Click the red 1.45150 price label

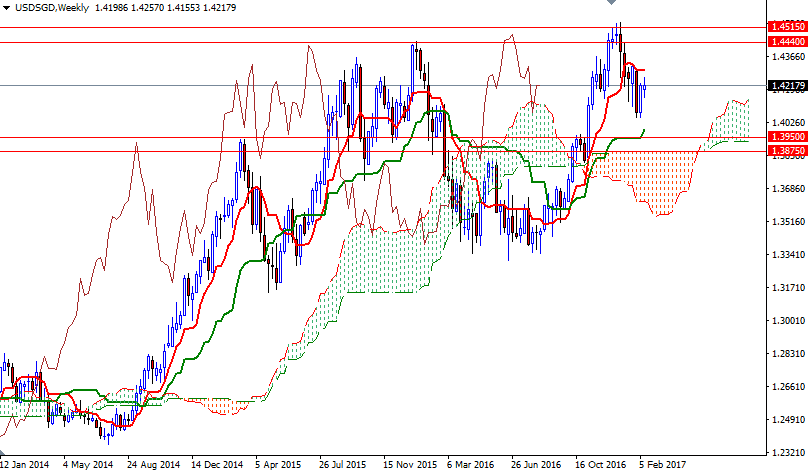pos(786,27)
